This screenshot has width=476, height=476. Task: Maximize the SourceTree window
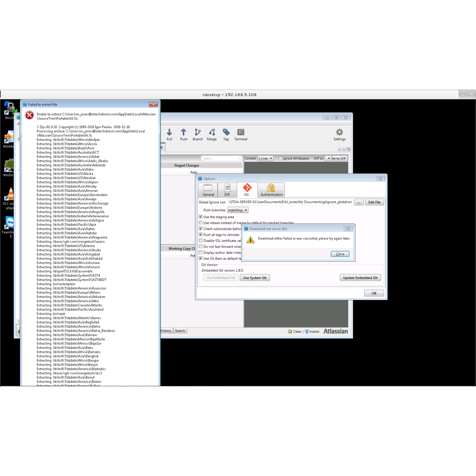[x=337, y=118]
